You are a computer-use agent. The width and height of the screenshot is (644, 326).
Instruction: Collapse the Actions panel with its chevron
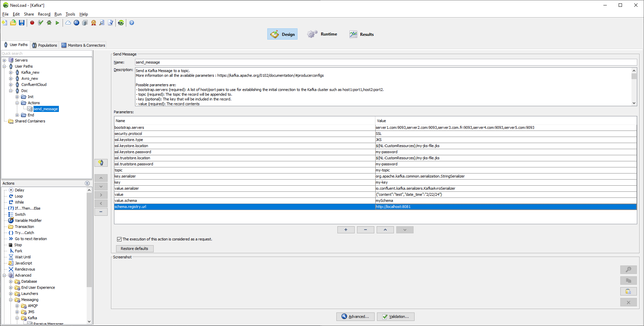pos(87,183)
